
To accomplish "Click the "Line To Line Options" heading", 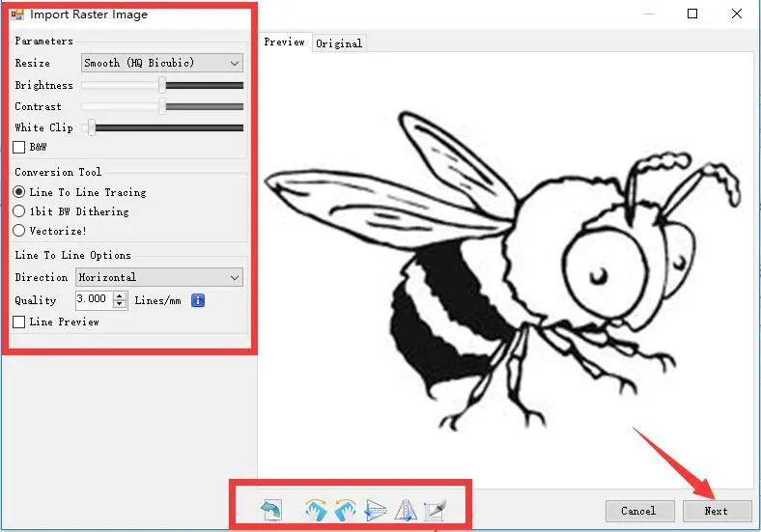I will 72,255.
